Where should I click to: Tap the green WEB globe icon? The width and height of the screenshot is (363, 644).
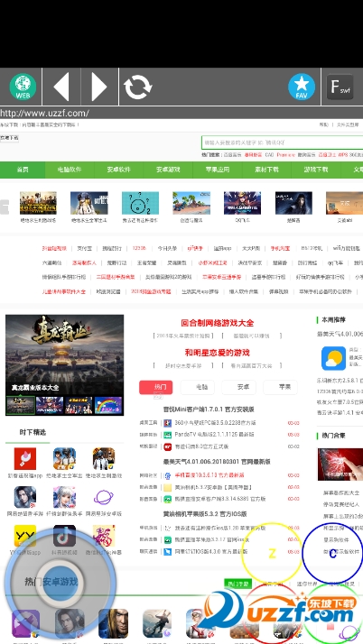23,87
